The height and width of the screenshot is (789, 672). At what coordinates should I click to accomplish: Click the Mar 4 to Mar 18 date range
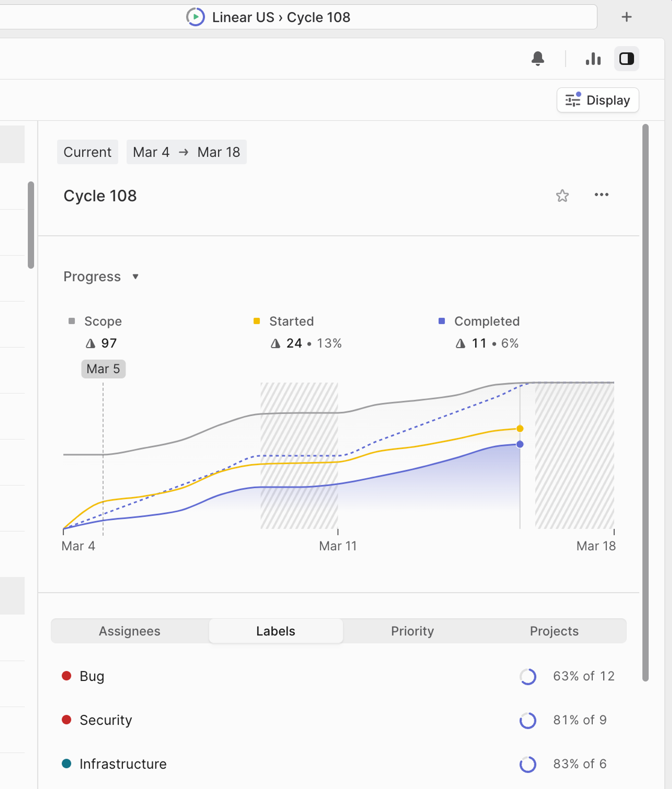coord(186,152)
